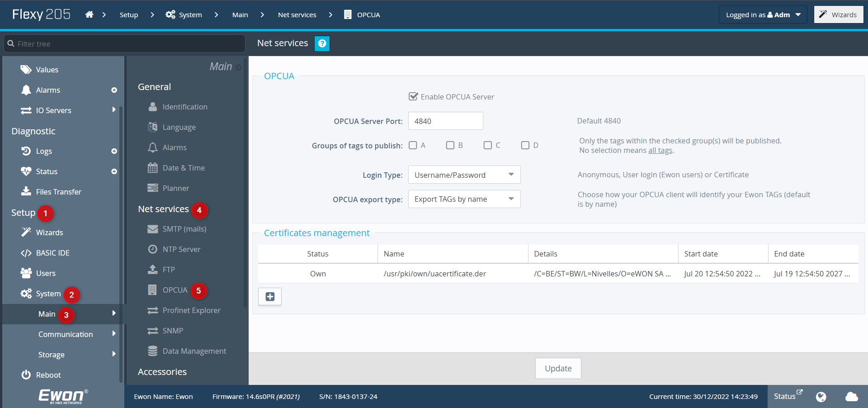Click the add certificate plus icon
Screen dimensions: 868x408
click(269, 297)
